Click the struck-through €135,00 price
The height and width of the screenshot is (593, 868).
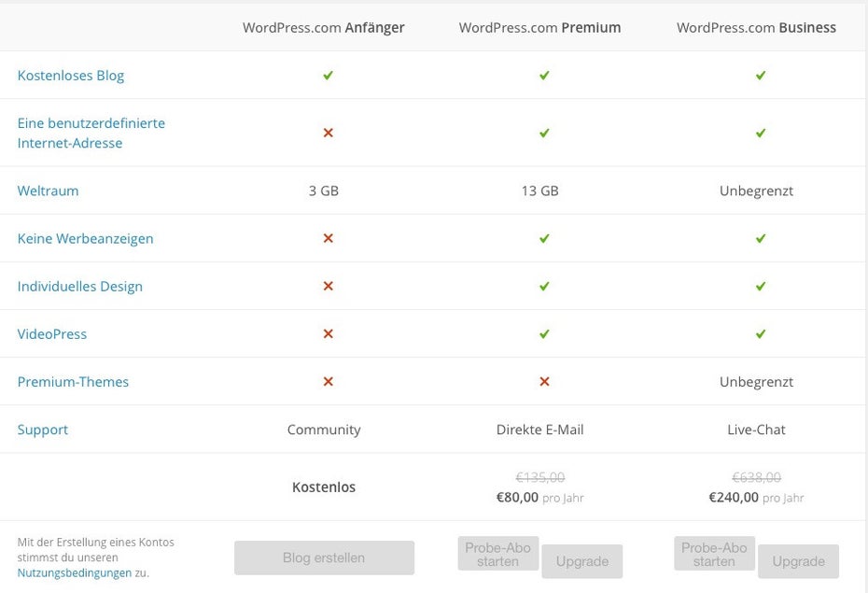tap(539, 477)
